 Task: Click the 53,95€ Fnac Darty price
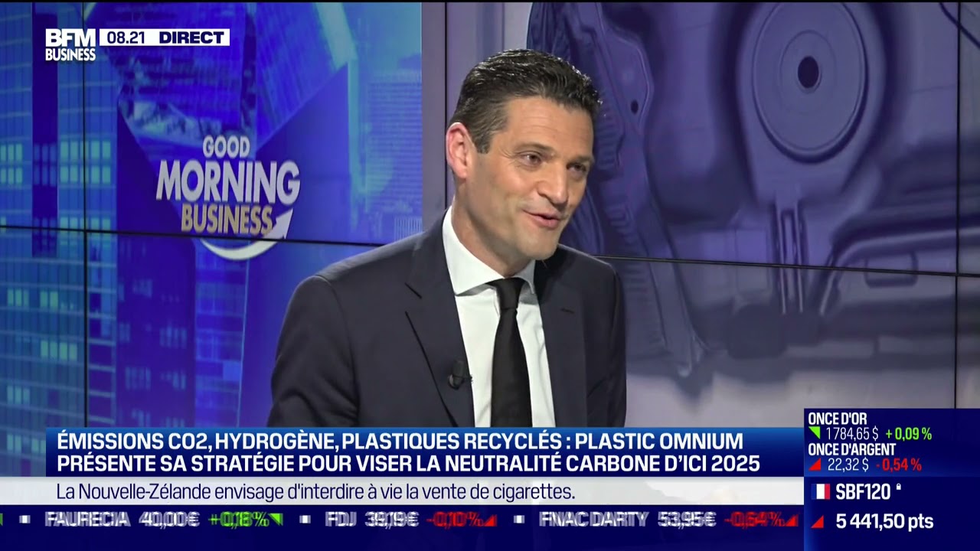687,520
